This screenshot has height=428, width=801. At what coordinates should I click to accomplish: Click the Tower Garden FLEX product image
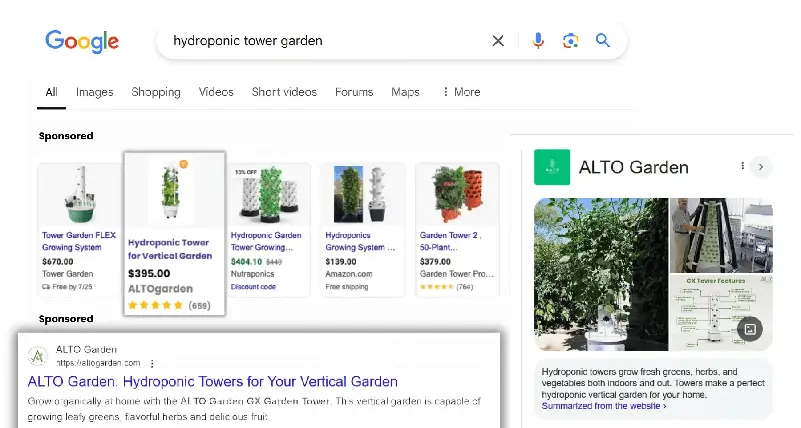pyautogui.click(x=80, y=195)
